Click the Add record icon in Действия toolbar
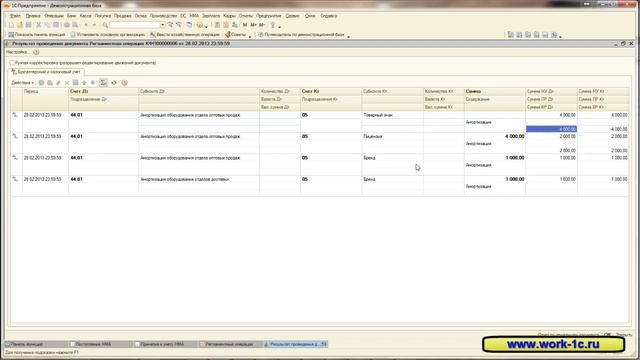Image resolution: width=640 pixels, height=360 pixels. coord(41,83)
